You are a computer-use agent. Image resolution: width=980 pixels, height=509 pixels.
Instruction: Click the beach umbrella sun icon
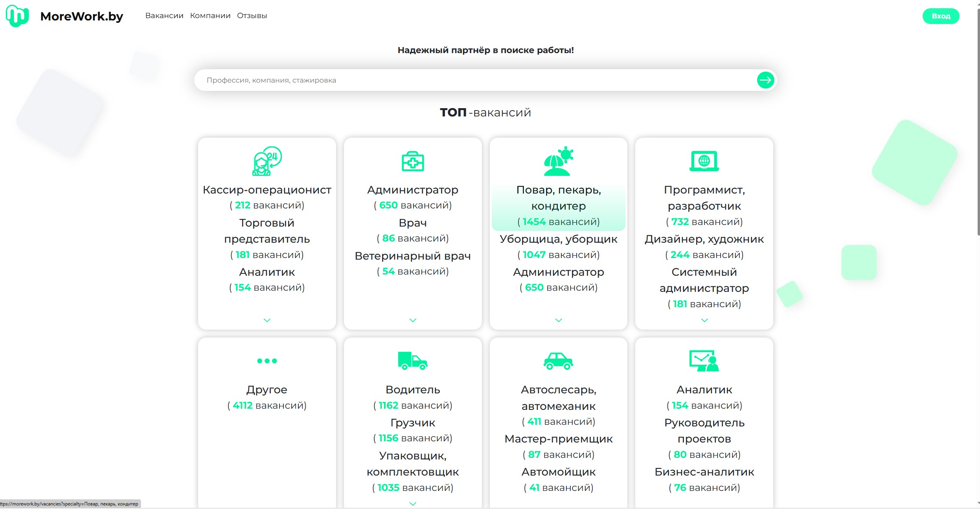(559, 161)
